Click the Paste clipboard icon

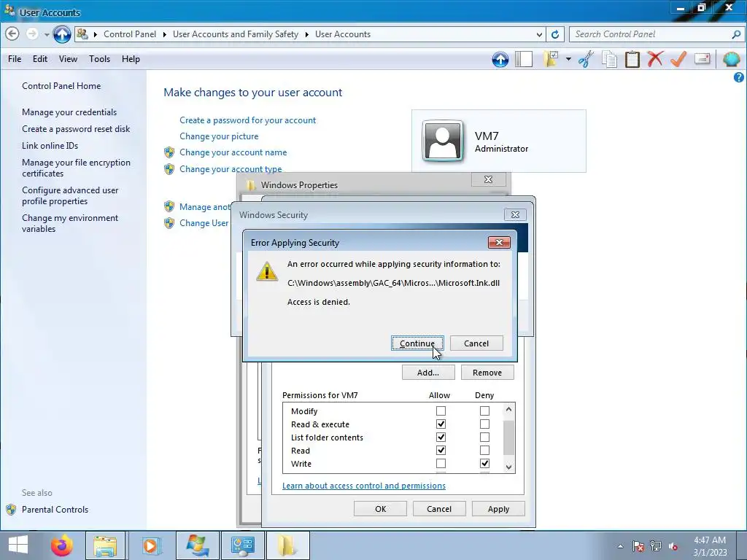pos(632,60)
